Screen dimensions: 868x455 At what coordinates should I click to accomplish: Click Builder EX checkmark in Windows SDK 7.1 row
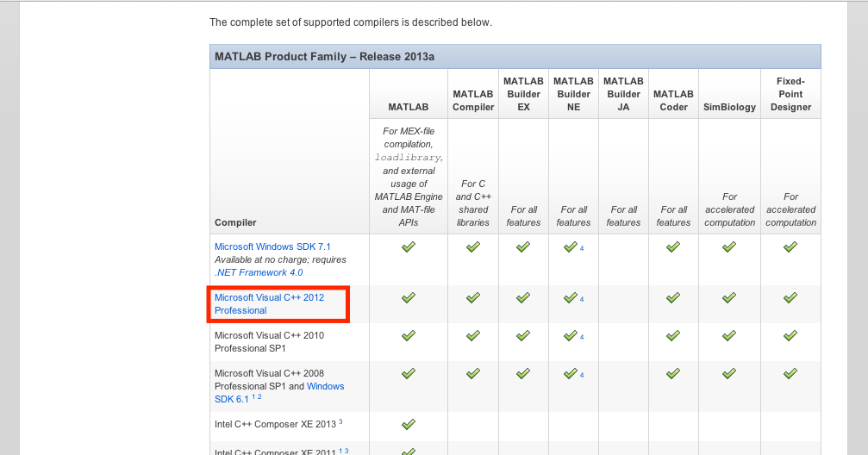pos(523,246)
